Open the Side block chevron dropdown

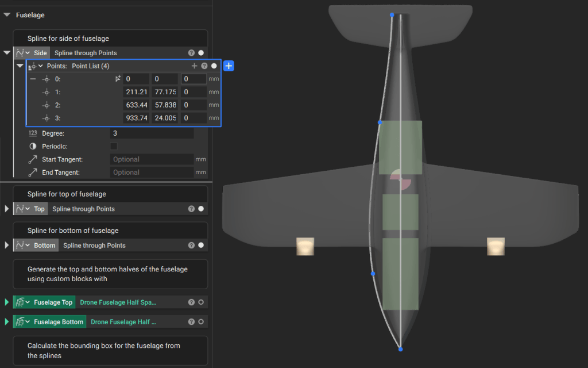pyautogui.click(x=28, y=53)
